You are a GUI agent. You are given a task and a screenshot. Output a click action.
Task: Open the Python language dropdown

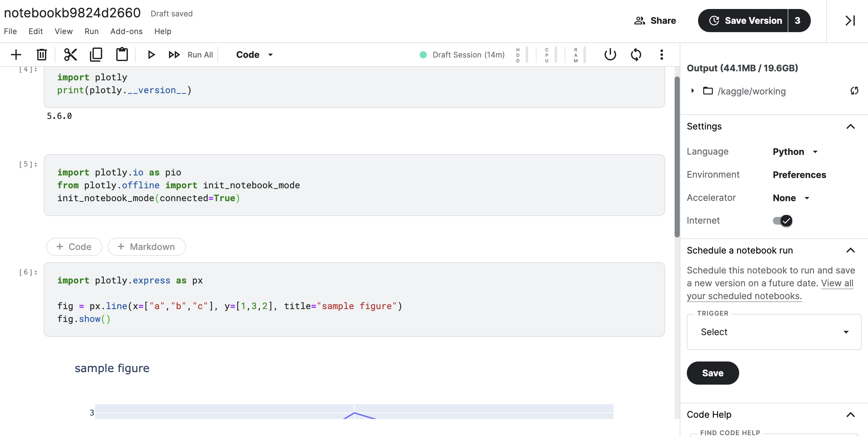tap(795, 152)
